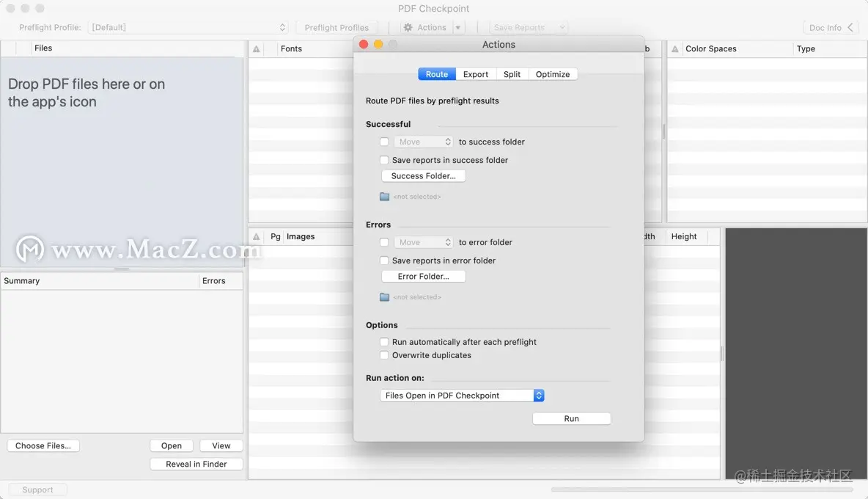Click the Height column header

[x=684, y=236]
